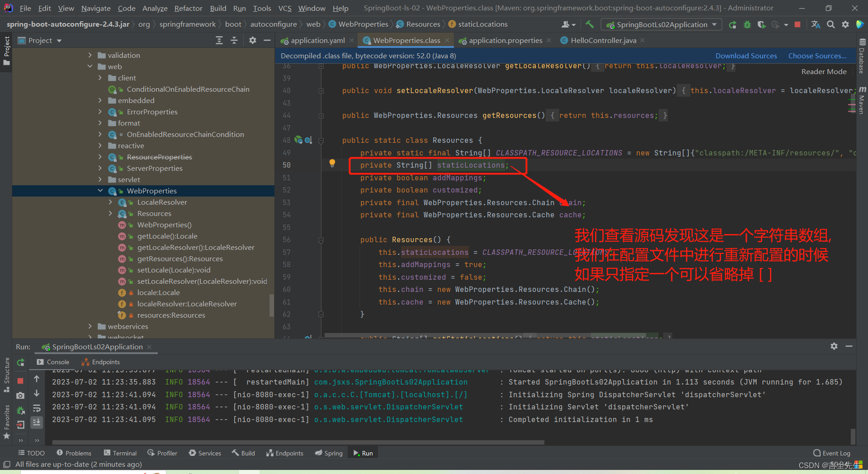Screen dimensions: 868x474
Task: Open the Refactor menu
Action: tap(188, 8)
